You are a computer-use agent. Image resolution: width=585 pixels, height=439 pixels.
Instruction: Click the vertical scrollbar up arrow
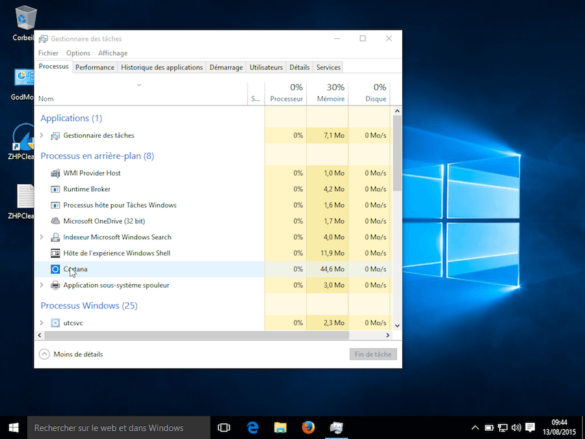pyautogui.click(x=397, y=111)
